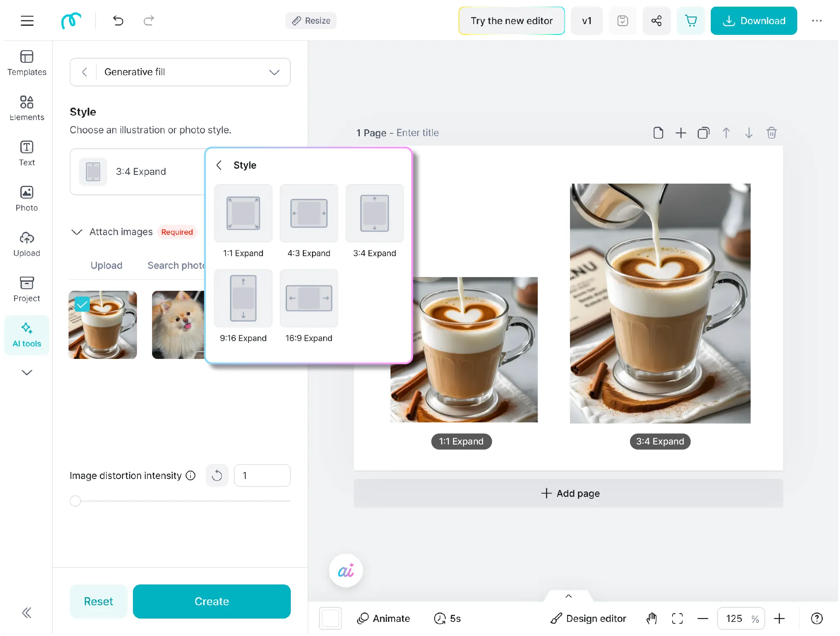Open the Elements sidebar panel
This screenshot has width=840, height=636.
pyautogui.click(x=27, y=108)
